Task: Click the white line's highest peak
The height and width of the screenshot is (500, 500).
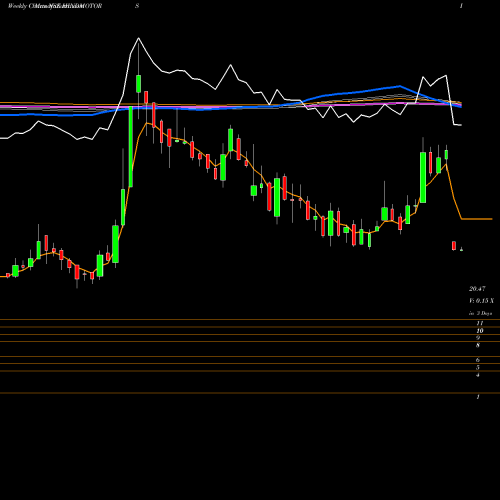Action: 138,38
